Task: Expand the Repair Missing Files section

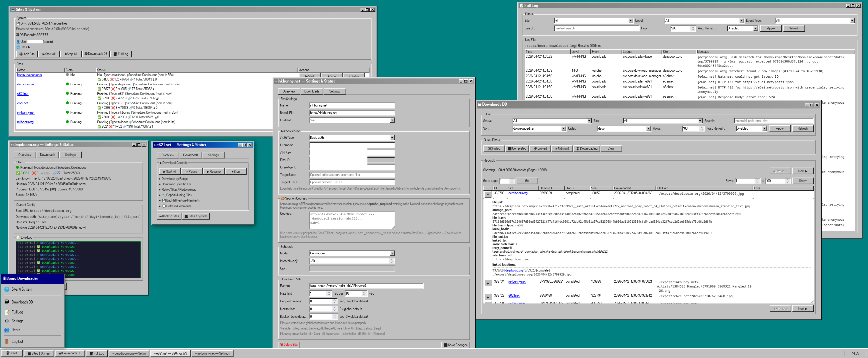Action: 179,195
